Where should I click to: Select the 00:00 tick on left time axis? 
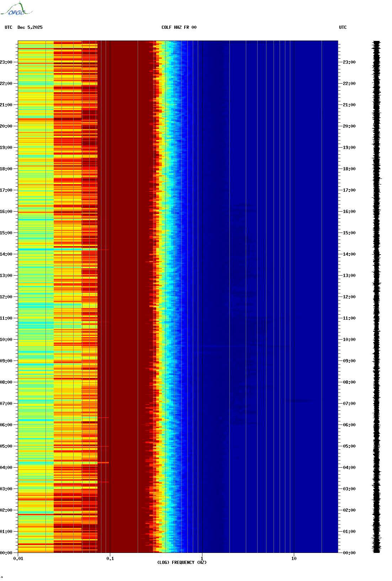[6, 553]
